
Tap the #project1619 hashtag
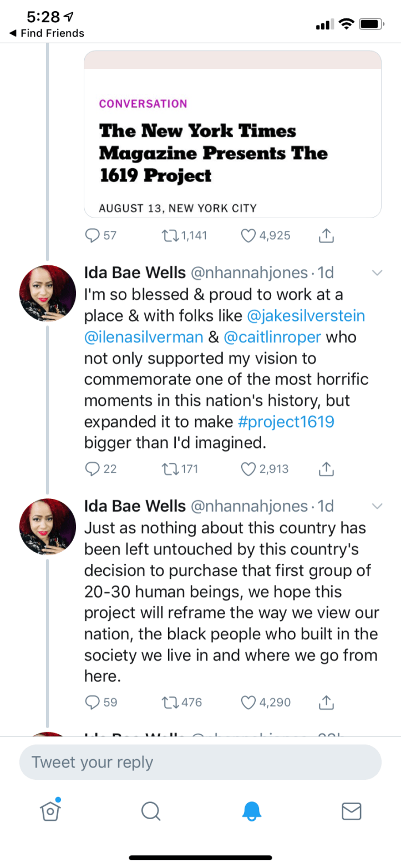[x=286, y=421]
